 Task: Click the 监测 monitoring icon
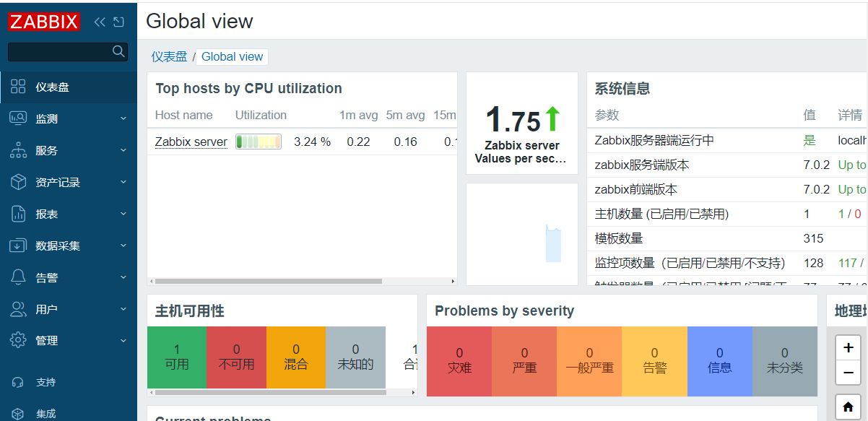[19, 118]
